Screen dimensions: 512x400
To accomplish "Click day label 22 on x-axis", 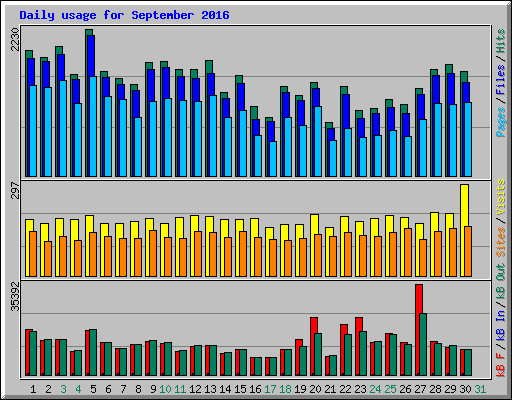I will pos(345,389).
